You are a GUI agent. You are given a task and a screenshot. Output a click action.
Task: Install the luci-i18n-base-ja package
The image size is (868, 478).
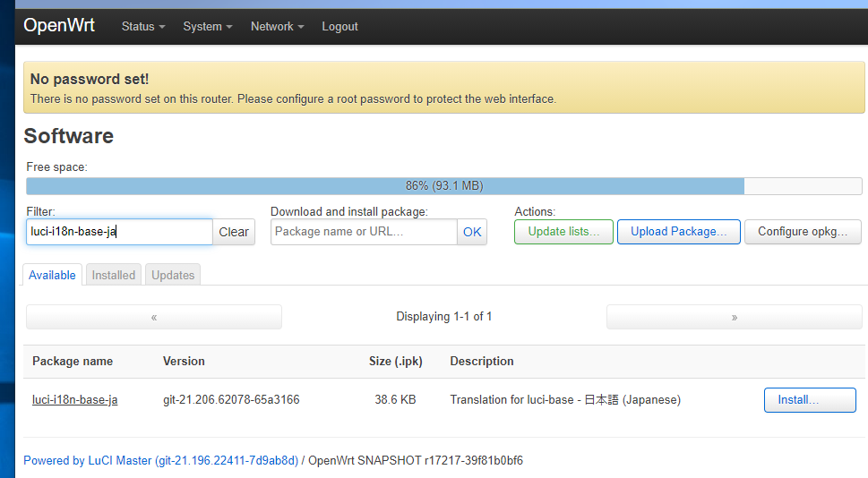810,400
